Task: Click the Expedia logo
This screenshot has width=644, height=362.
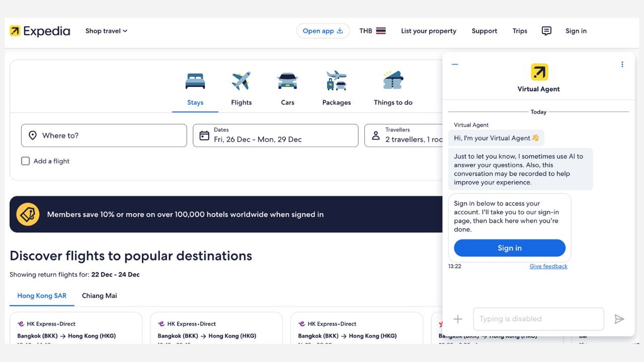Action: [40, 31]
